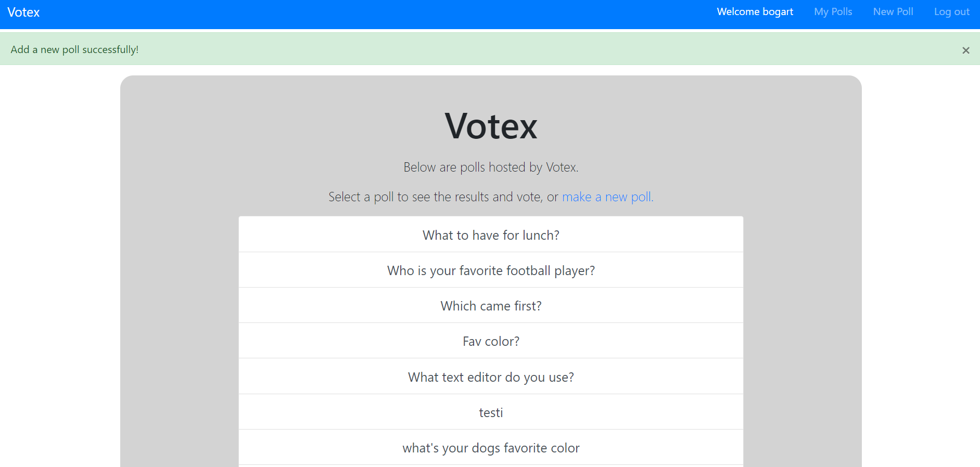
Task: Open the text editor poll
Action: pyautogui.click(x=491, y=377)
